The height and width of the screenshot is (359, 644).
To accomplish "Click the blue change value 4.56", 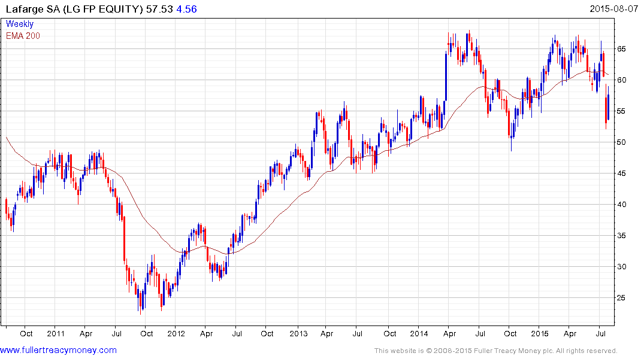I will 186,9.
